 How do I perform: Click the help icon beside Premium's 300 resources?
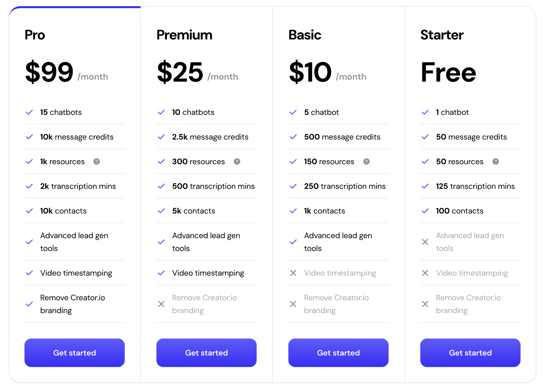(237, 162)
